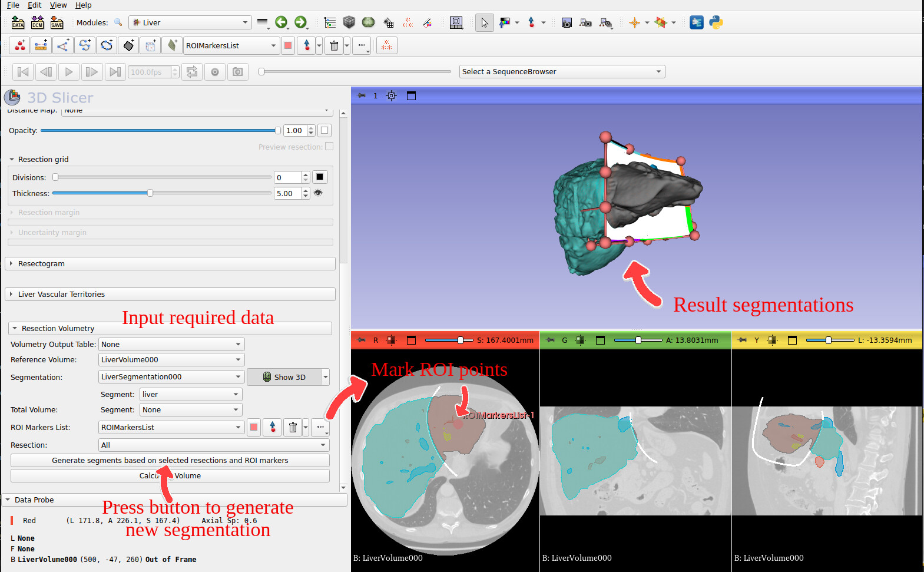Screen dimensions: 924x572
Task: Go back to the previous module
Action: [x=281, y=22]
